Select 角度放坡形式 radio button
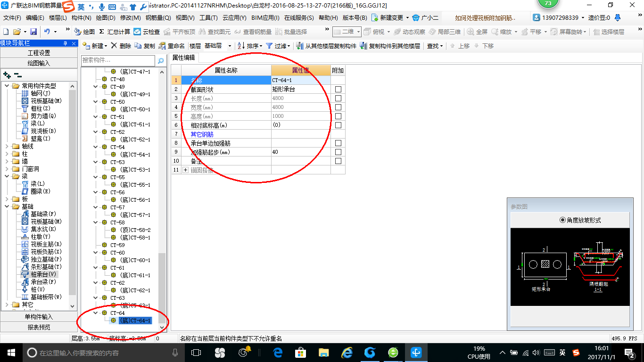This screenshot has height=362, width=644. pos(562,220)
